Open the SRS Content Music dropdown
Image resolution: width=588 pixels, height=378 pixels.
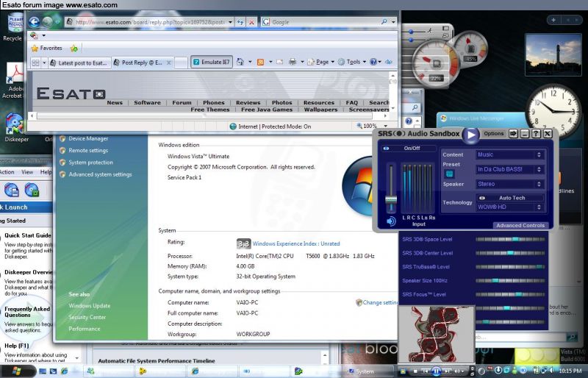point(509,154)
